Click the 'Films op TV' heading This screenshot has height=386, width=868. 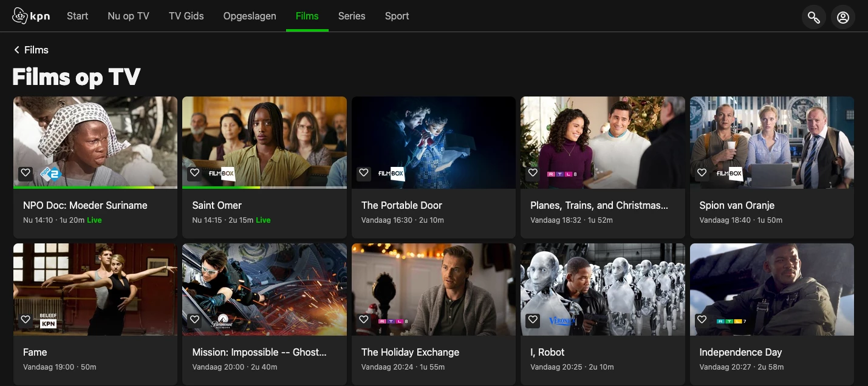tap(77, 77)
